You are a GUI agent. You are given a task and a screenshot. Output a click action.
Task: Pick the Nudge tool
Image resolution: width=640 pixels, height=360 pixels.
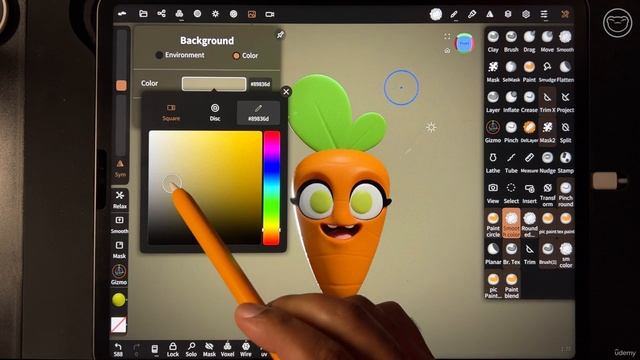coord(547,162)
